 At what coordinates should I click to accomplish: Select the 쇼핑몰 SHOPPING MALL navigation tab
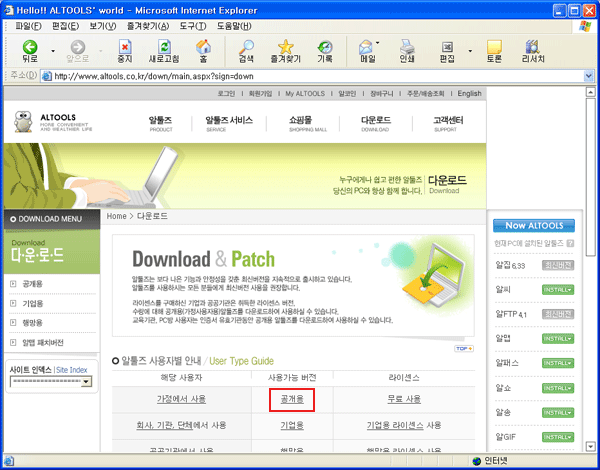[x=308, y=124]
